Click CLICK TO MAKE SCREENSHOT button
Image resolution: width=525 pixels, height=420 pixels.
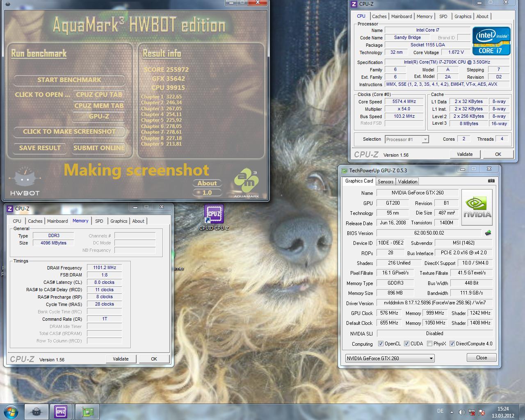coord(69,132)
